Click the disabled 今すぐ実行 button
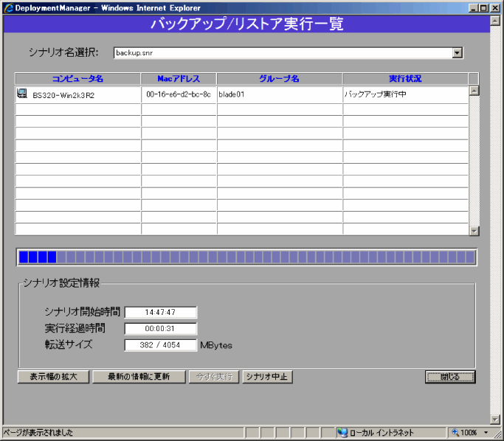The width and height of the screenshot is (504, 441). click(214, 377)
